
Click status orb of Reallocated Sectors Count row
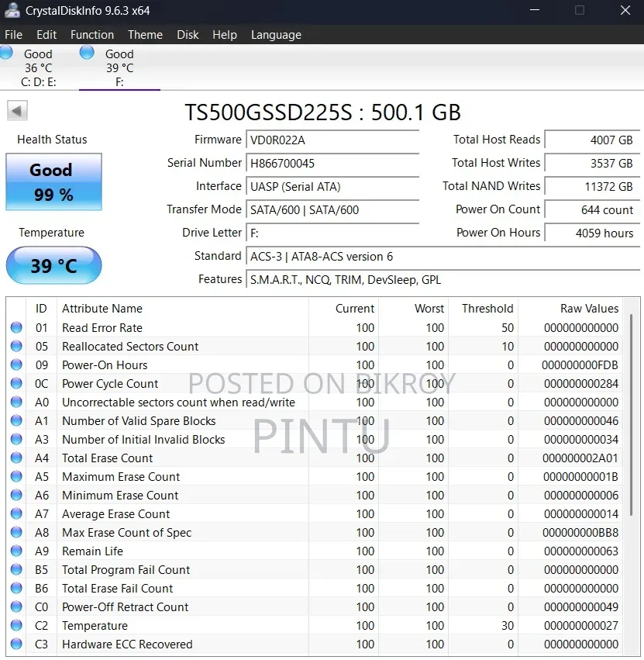pyautogui.click(x=16, y=346)
